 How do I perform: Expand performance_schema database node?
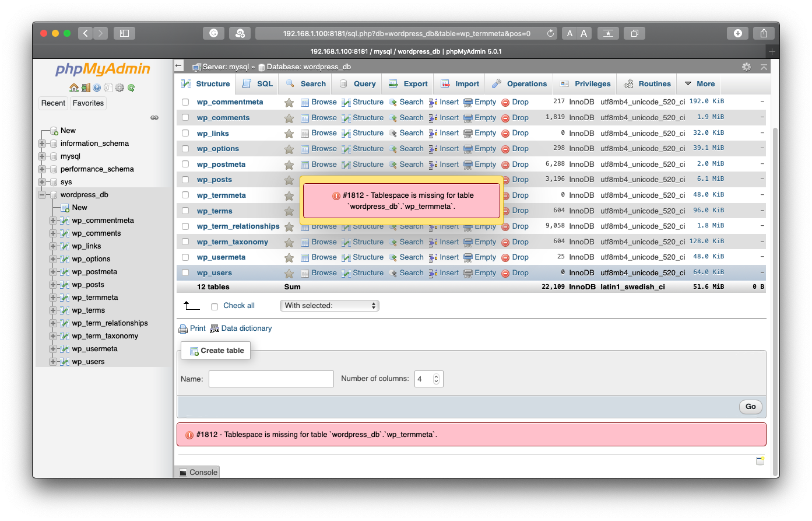point(42,169)
